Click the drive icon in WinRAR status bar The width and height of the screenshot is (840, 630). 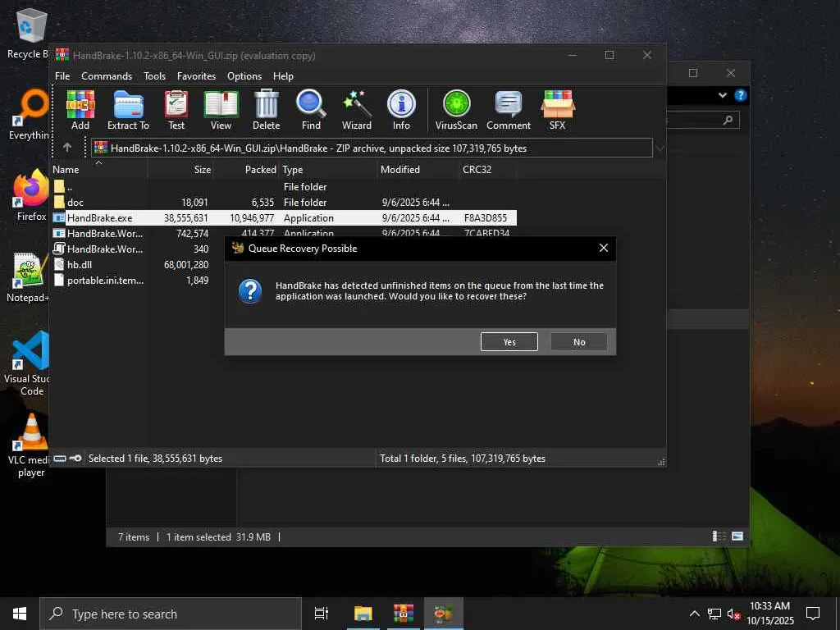60,458
